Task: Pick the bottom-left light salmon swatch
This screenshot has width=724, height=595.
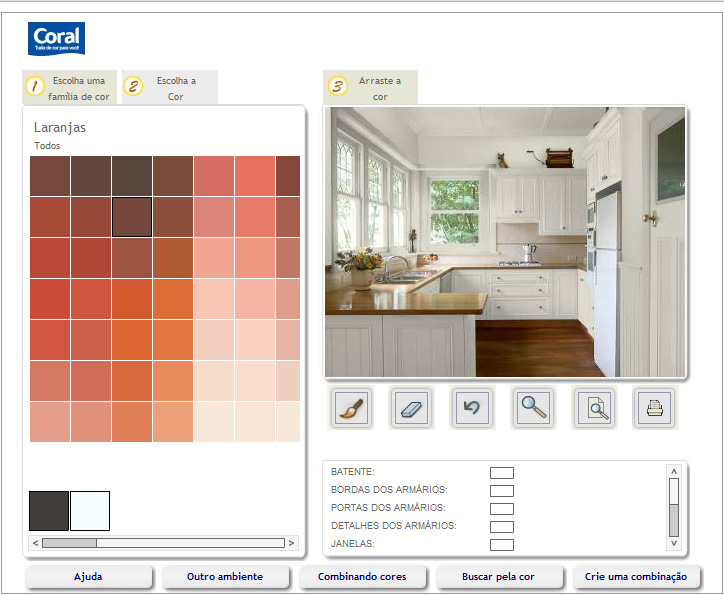Action: point(50,422)
